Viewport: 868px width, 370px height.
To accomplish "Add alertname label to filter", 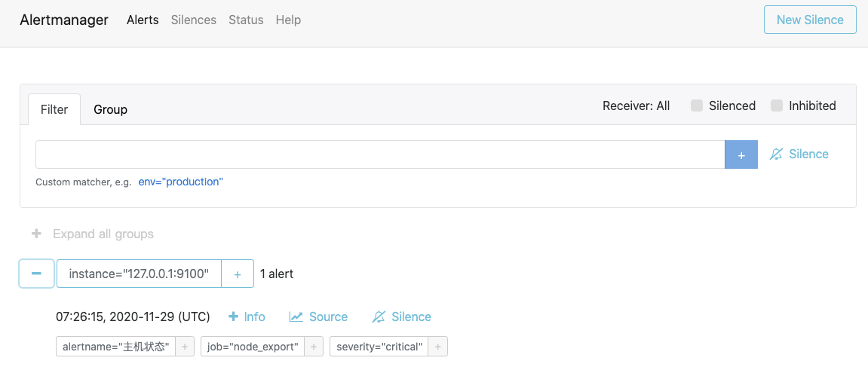I will tap(186, 347).
